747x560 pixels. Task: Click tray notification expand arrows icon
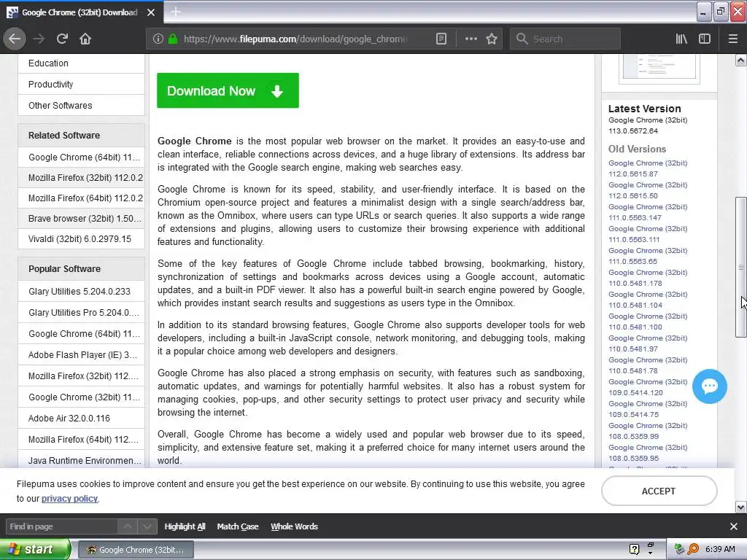point(650,549)
